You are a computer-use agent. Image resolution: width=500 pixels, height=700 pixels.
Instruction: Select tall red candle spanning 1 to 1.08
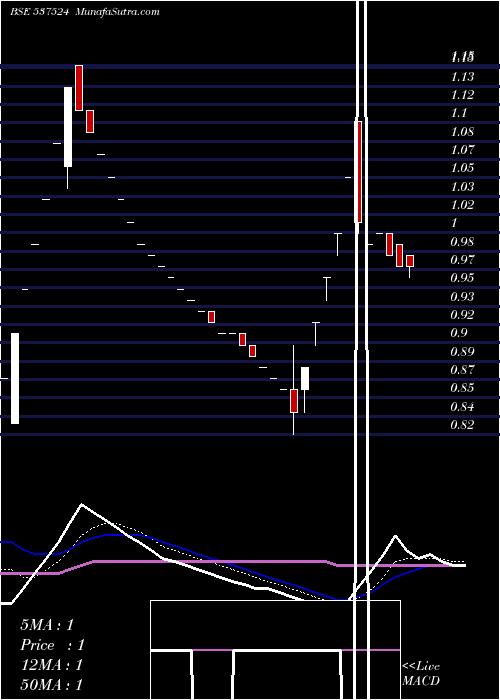(x=358, y=171)
